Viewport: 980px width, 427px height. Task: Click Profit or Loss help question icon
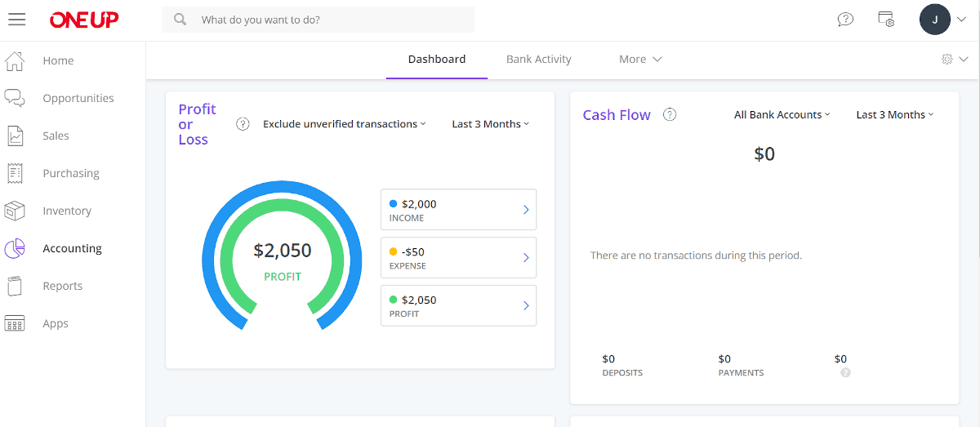243,124
